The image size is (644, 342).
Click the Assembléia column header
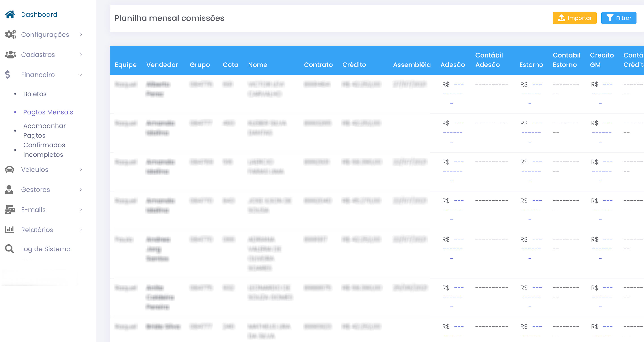pos(412,65)
